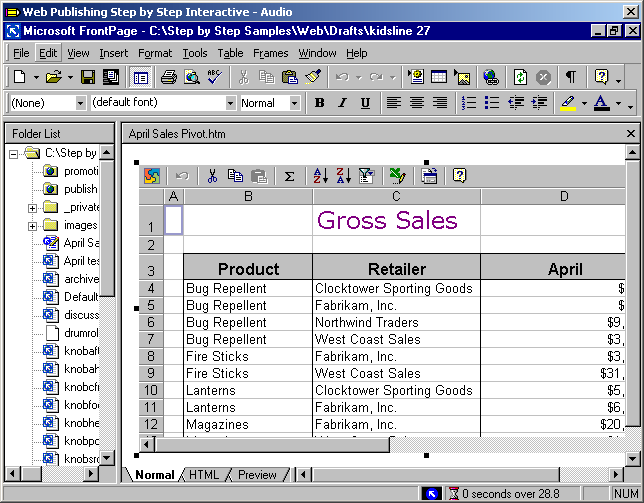This screenshot has height=503, width=644.
Task: Open the Edit menu
Action: [48, 53]
